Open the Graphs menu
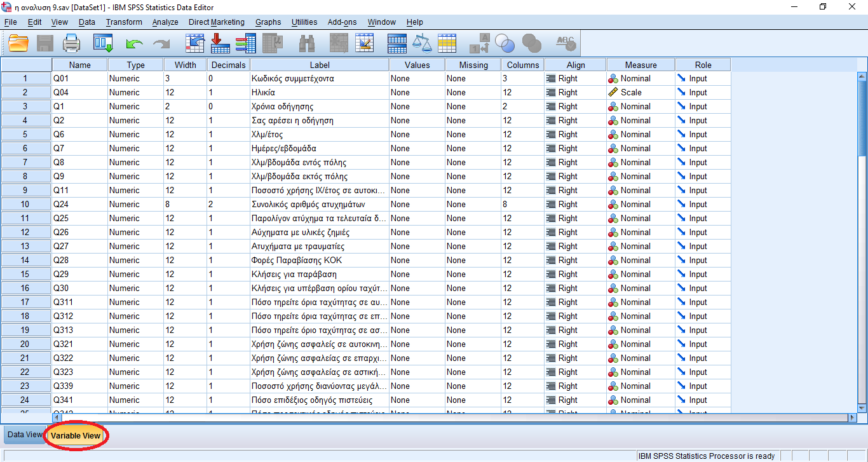The width and height of the screenshot is (868, 462). click(x=268, y=22)
